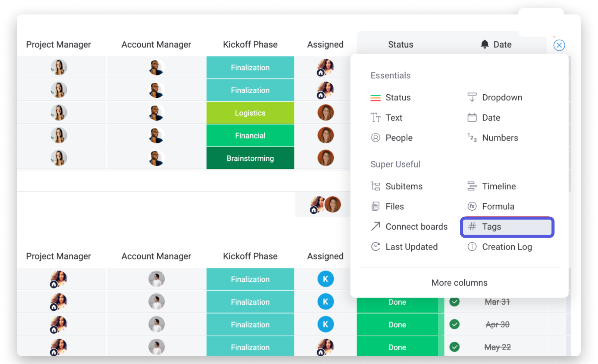Select the Text column type icon

[375, 118]
